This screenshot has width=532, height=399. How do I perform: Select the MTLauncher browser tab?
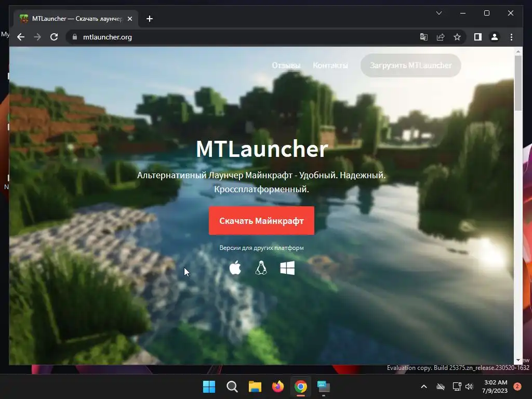coord(76,19)
